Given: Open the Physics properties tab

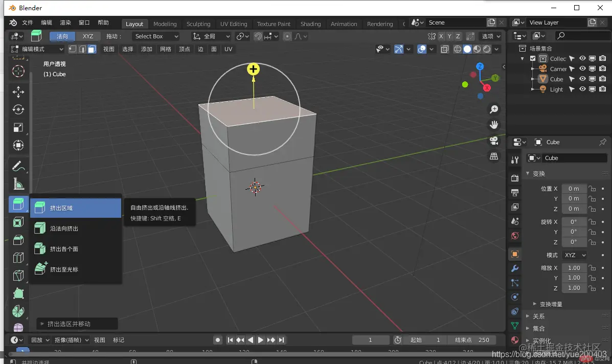Looking at the screenshot, I should [515, 297].
